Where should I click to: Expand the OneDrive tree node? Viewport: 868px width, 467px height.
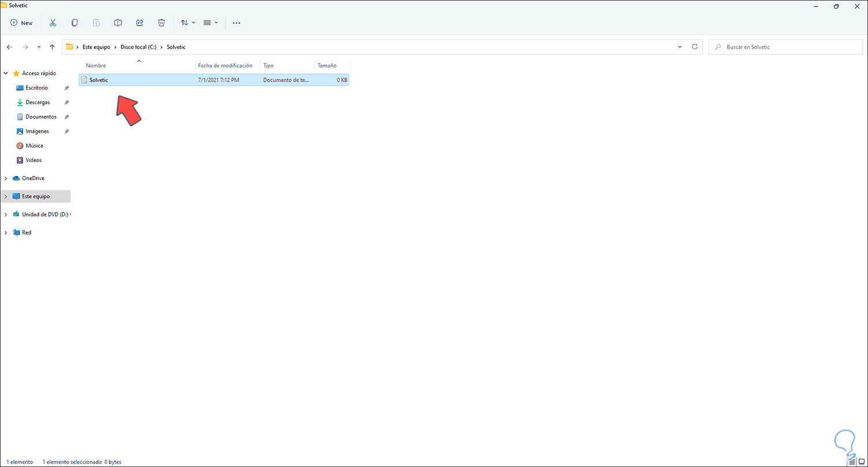pos(6,178)
